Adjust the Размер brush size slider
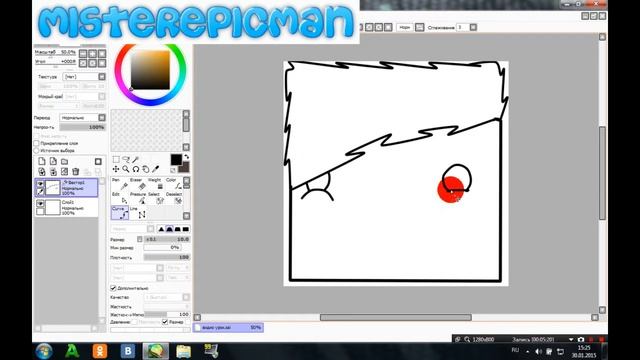Screen dimensions: 640x360 [167, 239]
